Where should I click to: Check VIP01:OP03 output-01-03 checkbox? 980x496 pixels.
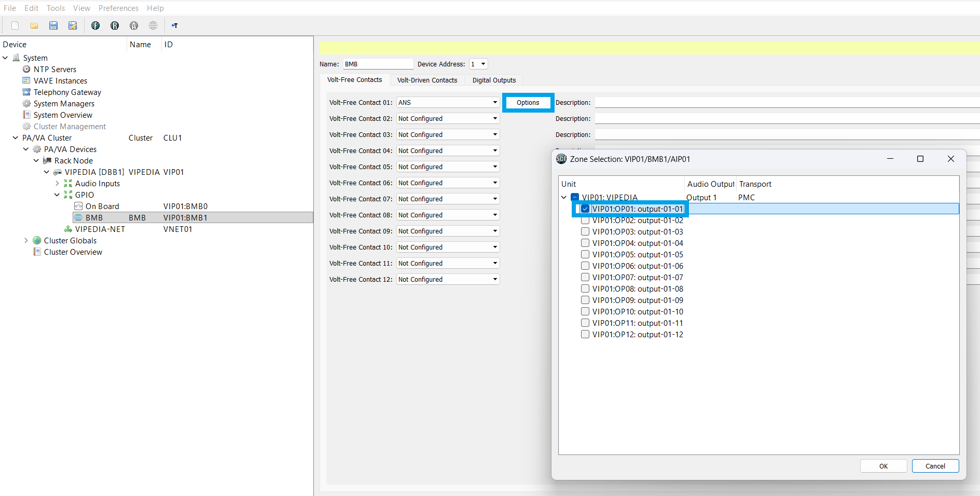585,231
